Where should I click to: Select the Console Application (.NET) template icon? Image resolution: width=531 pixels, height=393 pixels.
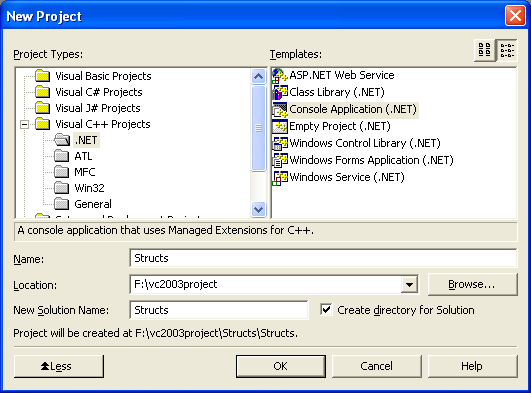pos(280,109)
